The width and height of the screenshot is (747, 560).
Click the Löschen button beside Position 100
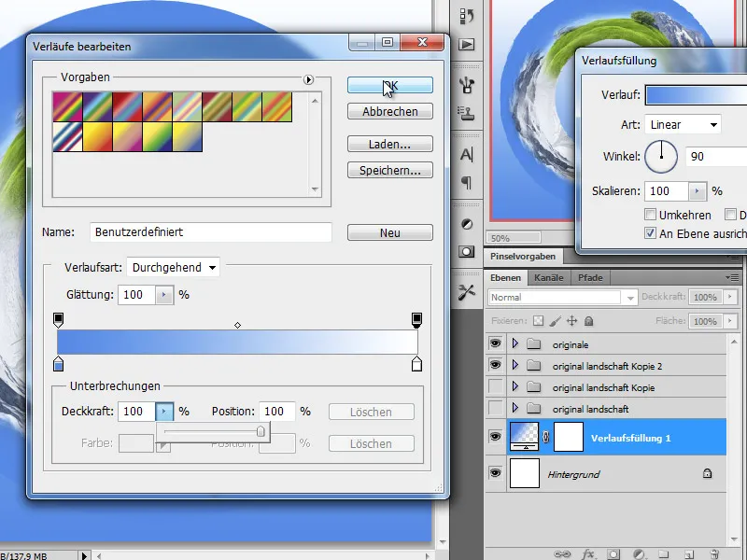click(371, 412)
